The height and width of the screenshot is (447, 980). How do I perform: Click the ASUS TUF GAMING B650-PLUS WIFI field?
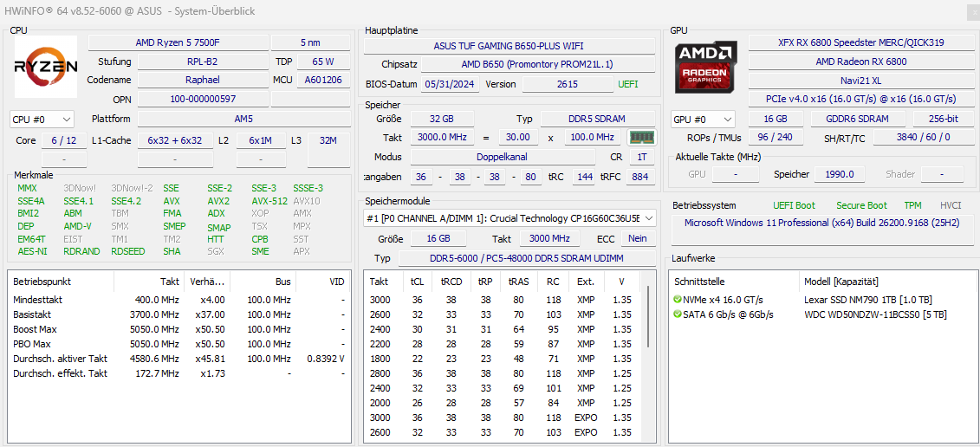point(509,46)
